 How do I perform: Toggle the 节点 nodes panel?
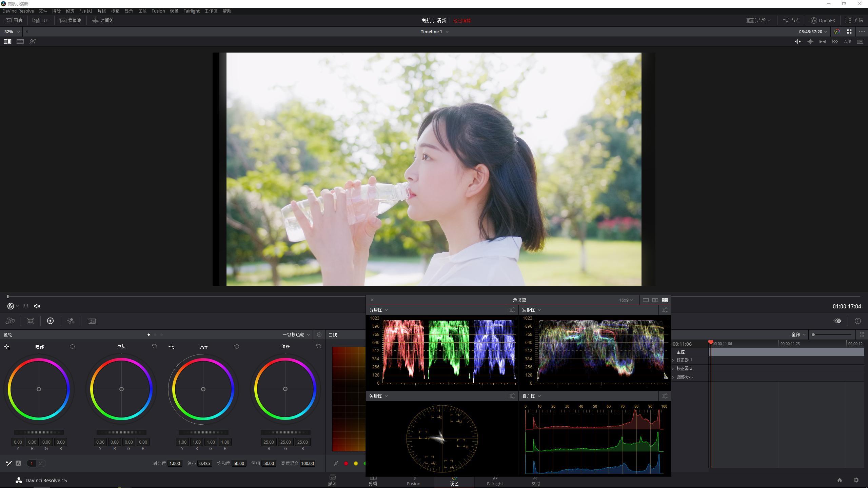[791, 20]
